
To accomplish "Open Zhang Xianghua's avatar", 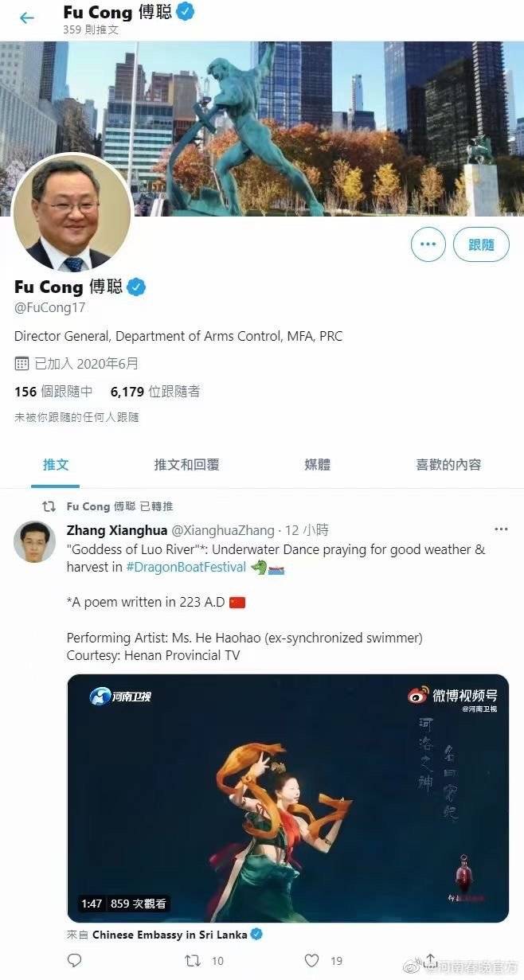I will tap(34, 542).
